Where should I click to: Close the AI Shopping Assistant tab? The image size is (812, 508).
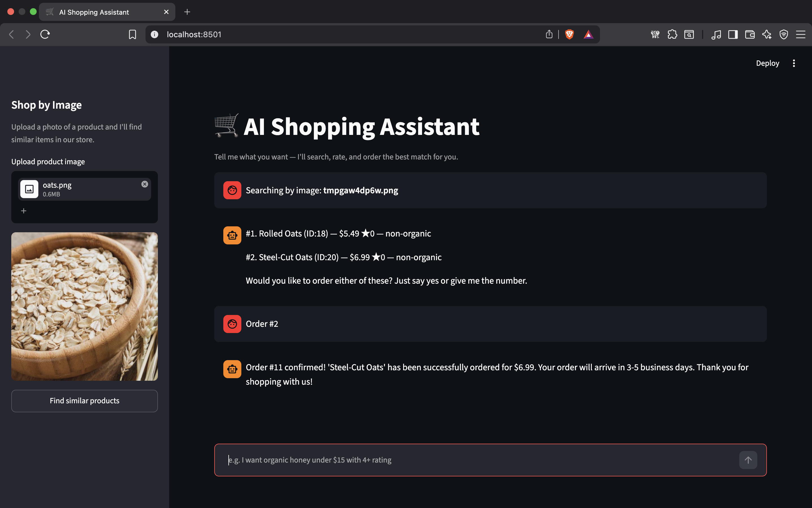point(166,12)
